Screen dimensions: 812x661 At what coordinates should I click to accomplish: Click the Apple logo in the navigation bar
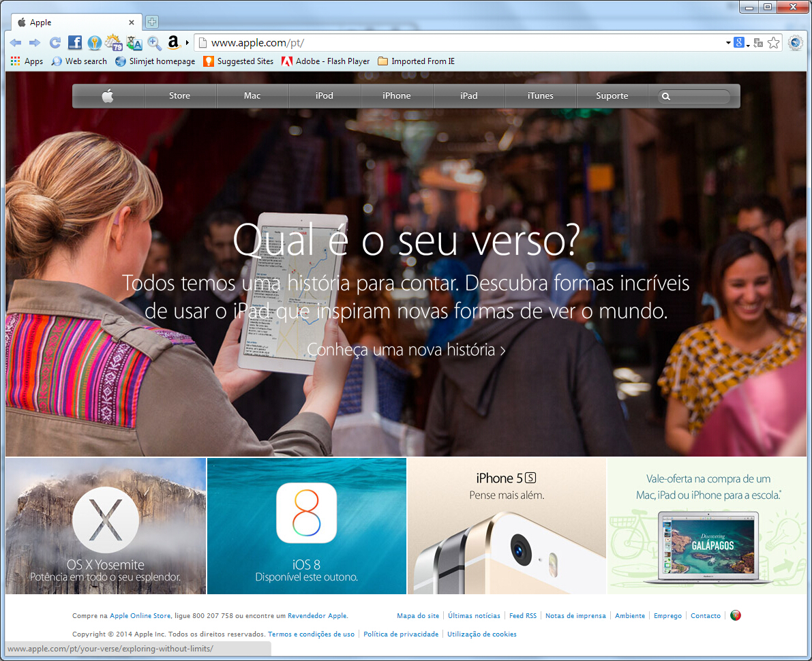tap(108, 96)
